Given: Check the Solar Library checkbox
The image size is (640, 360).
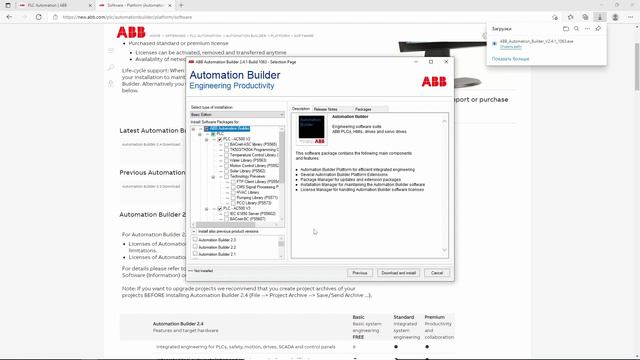Looking at the screenshot, I should coord(227,171).
